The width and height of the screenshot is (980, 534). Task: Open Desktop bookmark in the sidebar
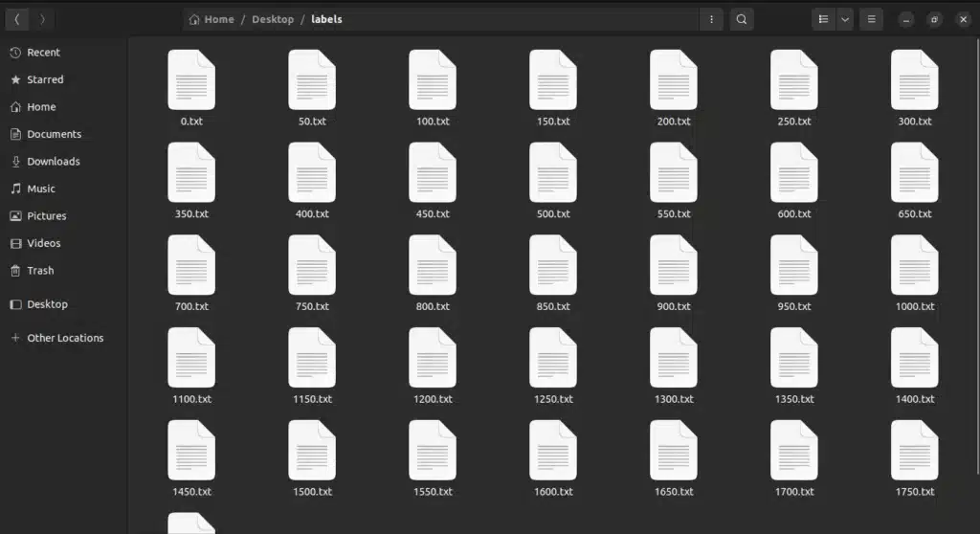(x=64, y=304)
